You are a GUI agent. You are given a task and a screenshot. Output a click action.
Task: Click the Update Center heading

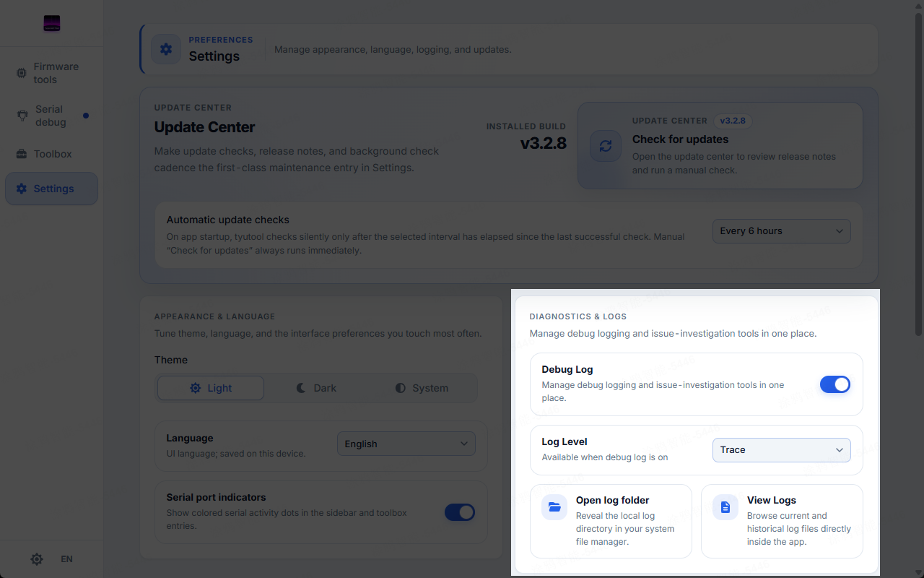click(x=204, y=127)
